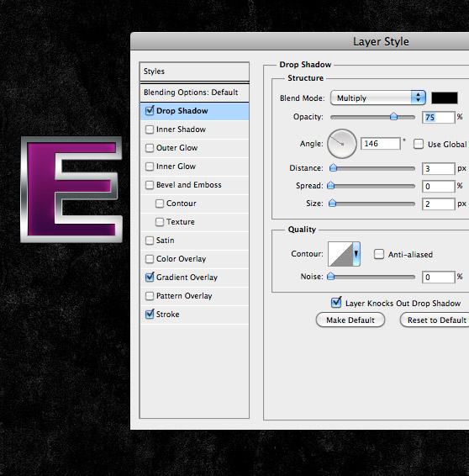This screenshot has width=469, height=476.
Task: Open the Blend Mode Multiply dropdown
Action: click(x=378, y=98)
